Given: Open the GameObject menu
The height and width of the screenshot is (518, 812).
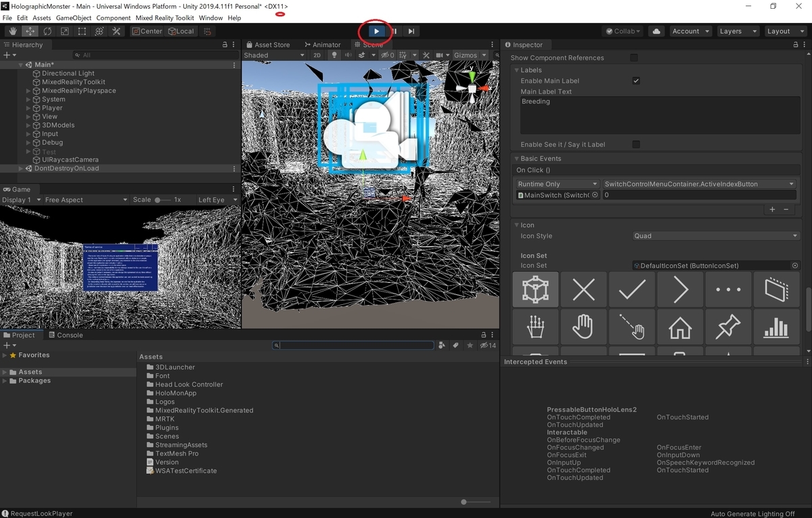Looking at the screenshot, I should tap(73, 18).
